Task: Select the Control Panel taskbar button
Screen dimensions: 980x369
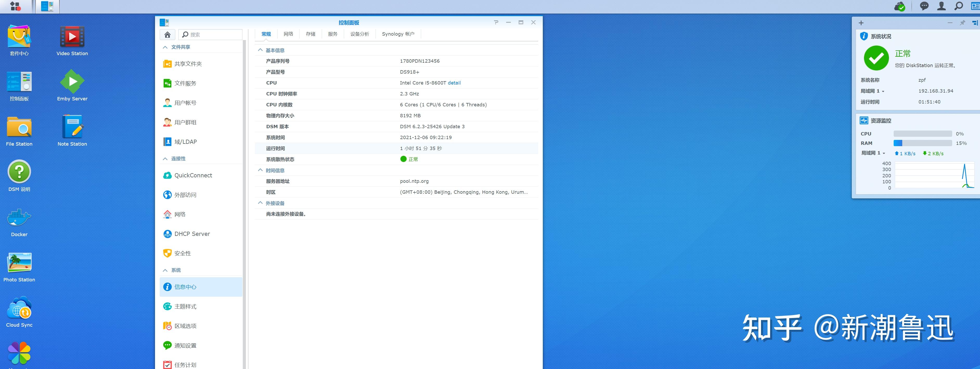Action: point(48,7)
